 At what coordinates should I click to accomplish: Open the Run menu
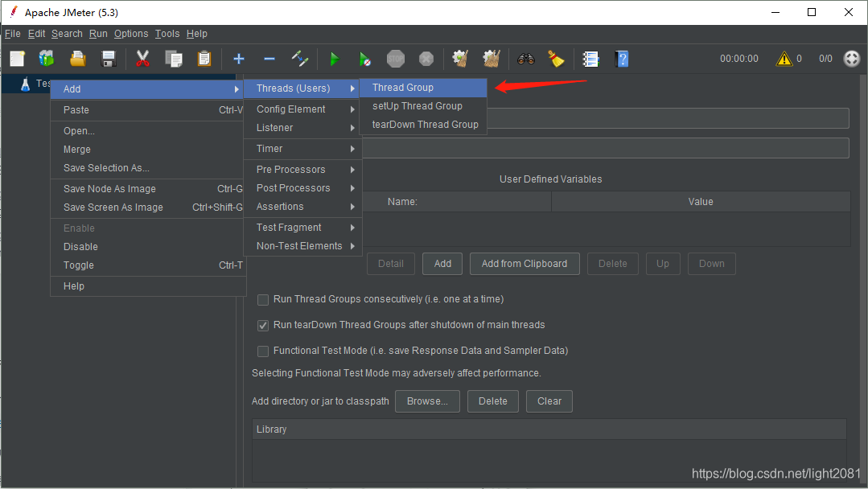[98, 34]
